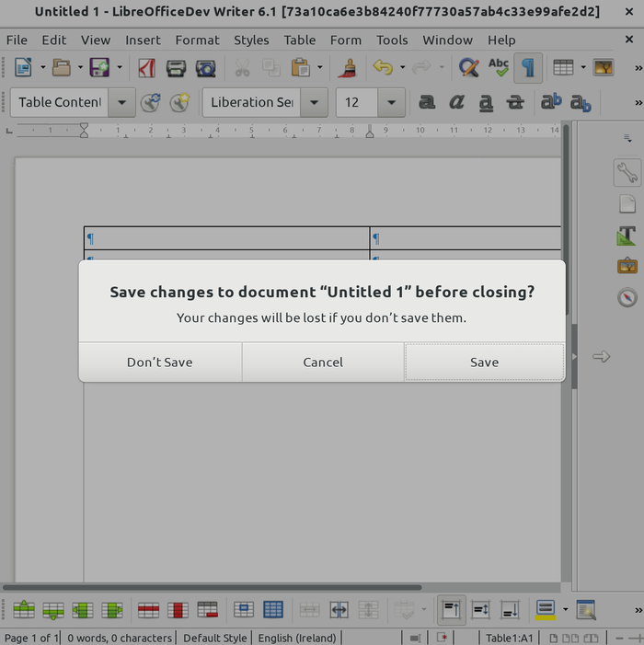Open the sidebar Gallery panel
The height and width of the screenshot is (645, 644).
tap(627, 266)
